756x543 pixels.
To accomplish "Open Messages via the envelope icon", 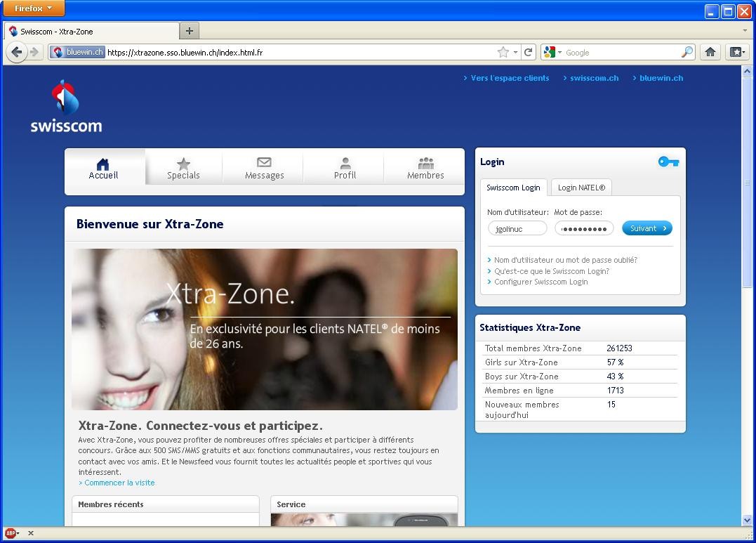I will 263,162.
